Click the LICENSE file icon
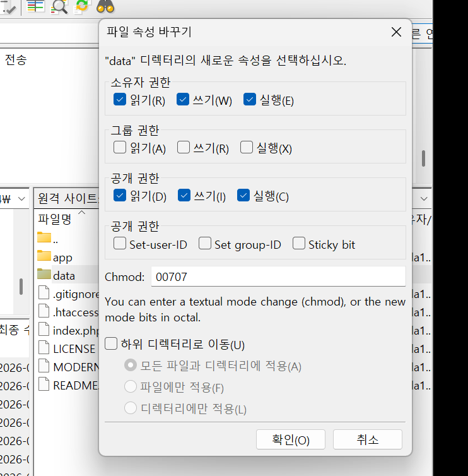468x476 pixels. tap(44, 347)
